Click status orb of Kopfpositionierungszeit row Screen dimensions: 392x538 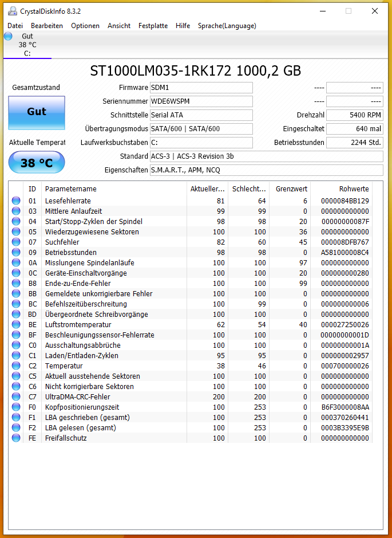coord(16,407)
